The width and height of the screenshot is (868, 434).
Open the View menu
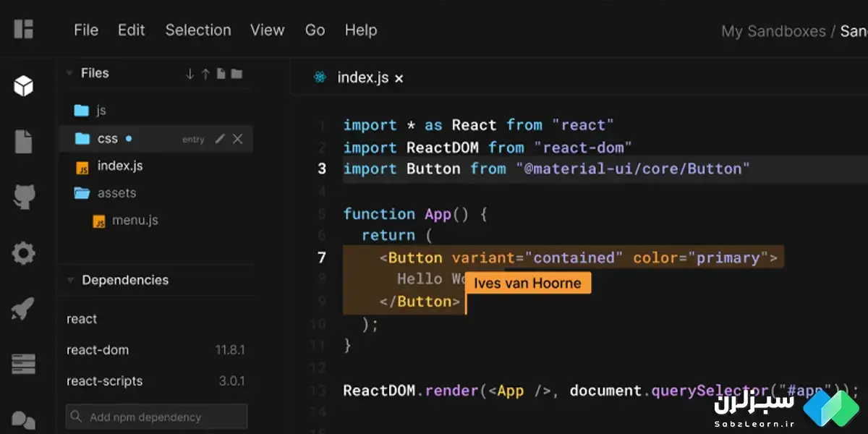[267, 30]
